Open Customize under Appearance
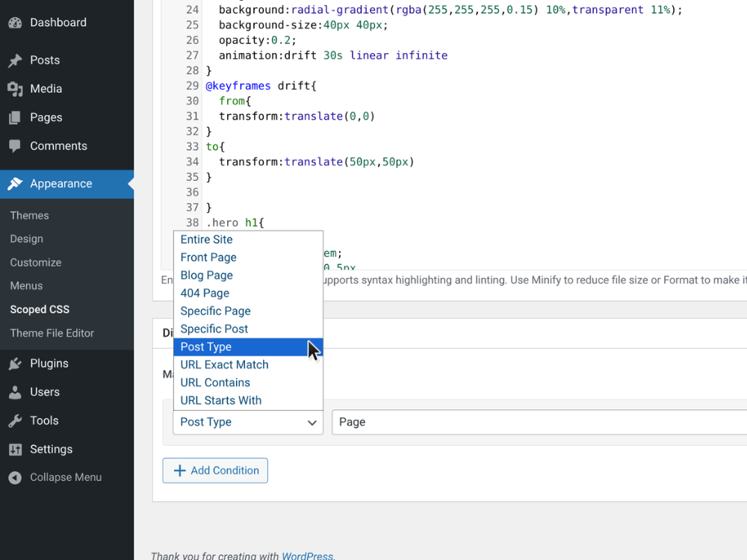 (36, 262)
